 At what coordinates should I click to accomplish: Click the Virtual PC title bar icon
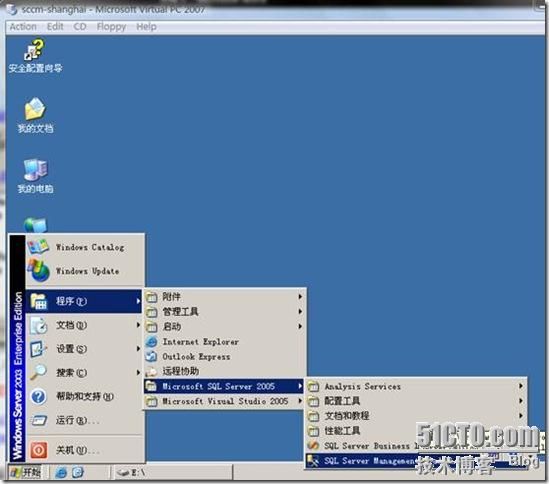pos(12,9)
